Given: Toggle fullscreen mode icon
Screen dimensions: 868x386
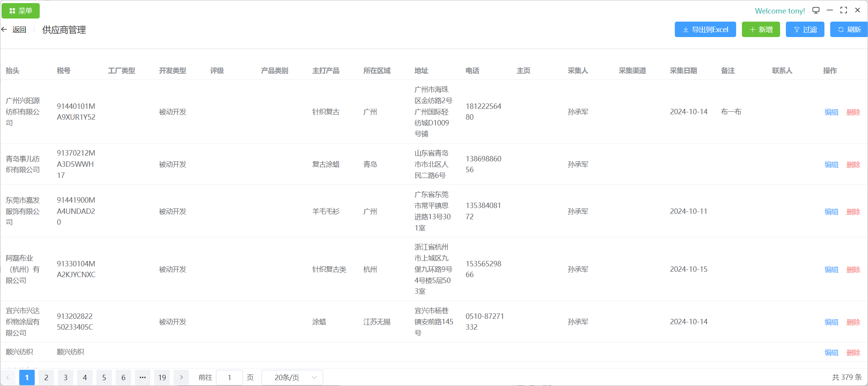Looking at the screenshot, I should coord(844,10).
